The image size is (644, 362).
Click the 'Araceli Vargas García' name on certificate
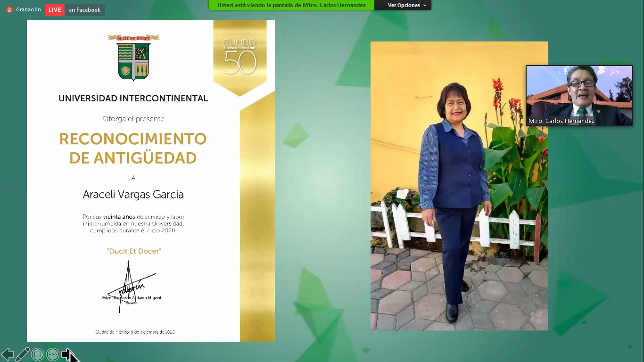(133, 195)
